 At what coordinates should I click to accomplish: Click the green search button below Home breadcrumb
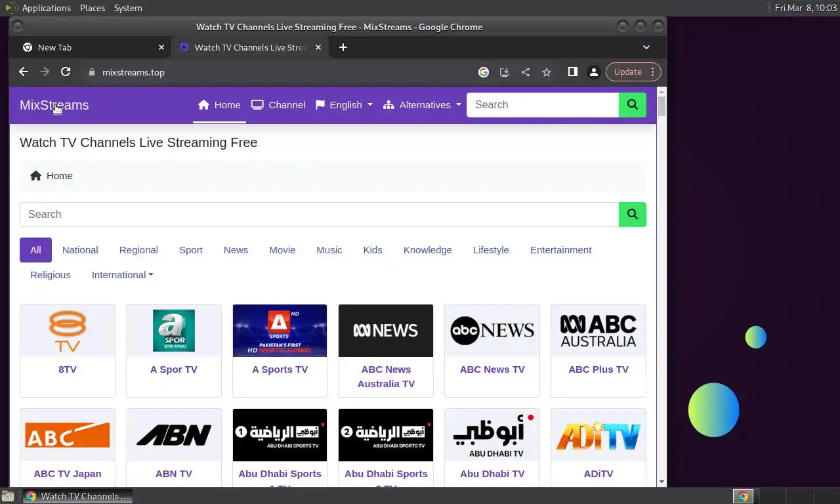tap(633, 215)
